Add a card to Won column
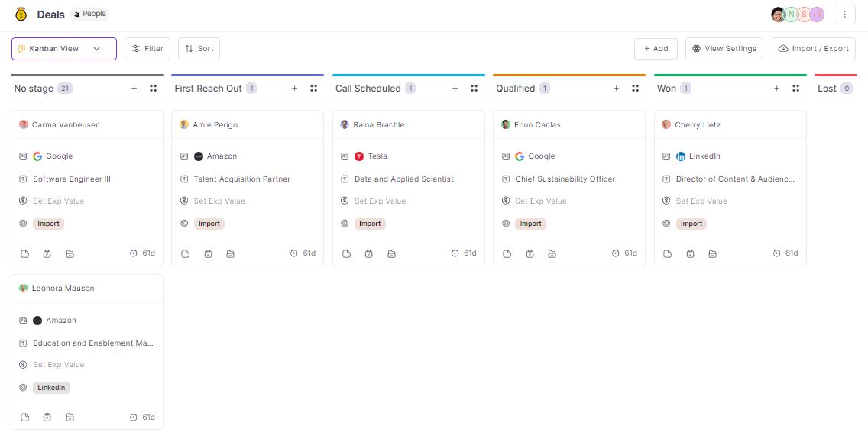Image resolution: width=868 pixels, height=432 pixels. coord(776,89)
